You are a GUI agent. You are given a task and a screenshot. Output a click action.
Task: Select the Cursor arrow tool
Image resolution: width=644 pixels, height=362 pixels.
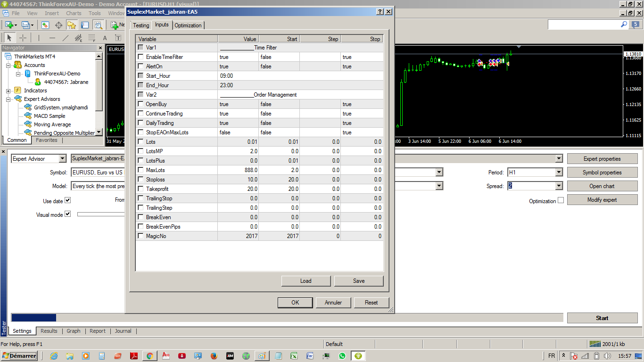pos(9,38)
